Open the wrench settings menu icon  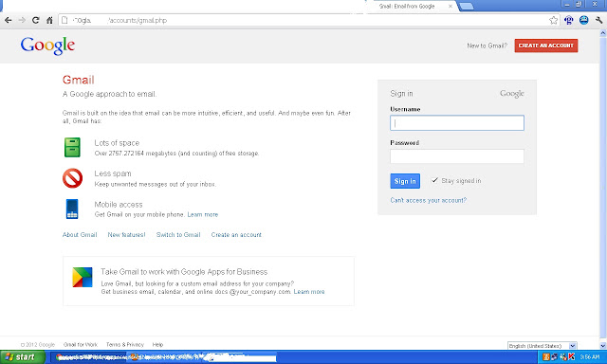598,20
